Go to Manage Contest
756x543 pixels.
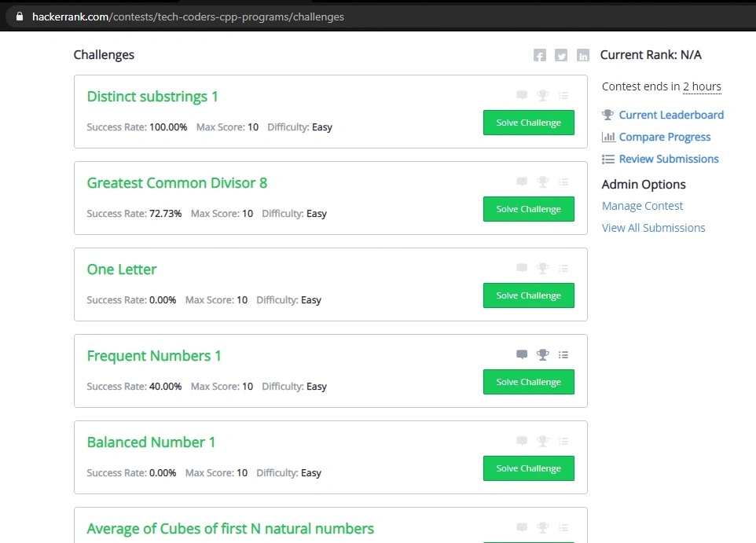642,206
